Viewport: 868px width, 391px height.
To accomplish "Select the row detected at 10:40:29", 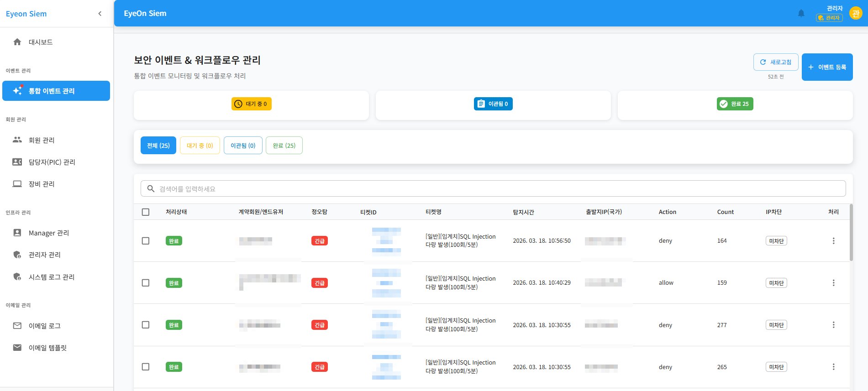I will [146, 283].
